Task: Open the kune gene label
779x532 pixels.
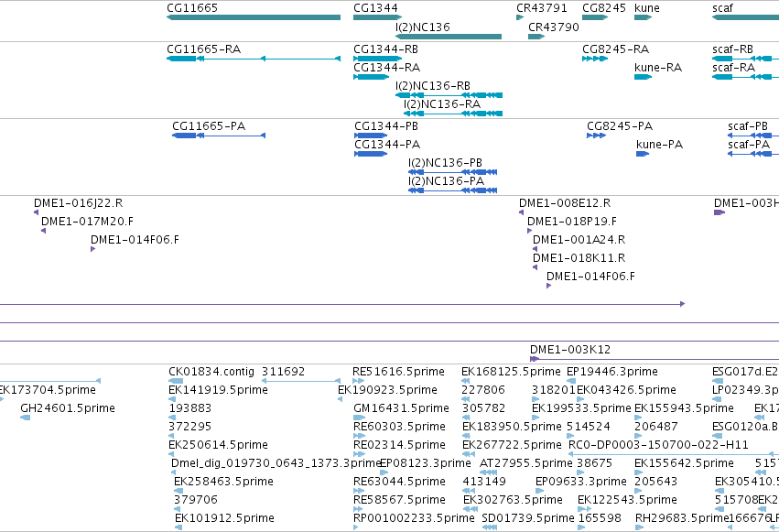Action: pyautogui.click(x=647, y=8)
